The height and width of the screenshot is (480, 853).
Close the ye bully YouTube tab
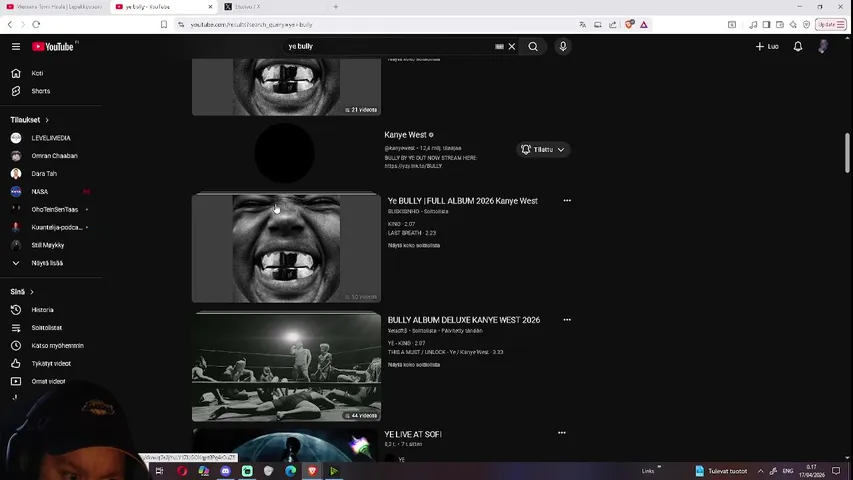coord(211,7)
